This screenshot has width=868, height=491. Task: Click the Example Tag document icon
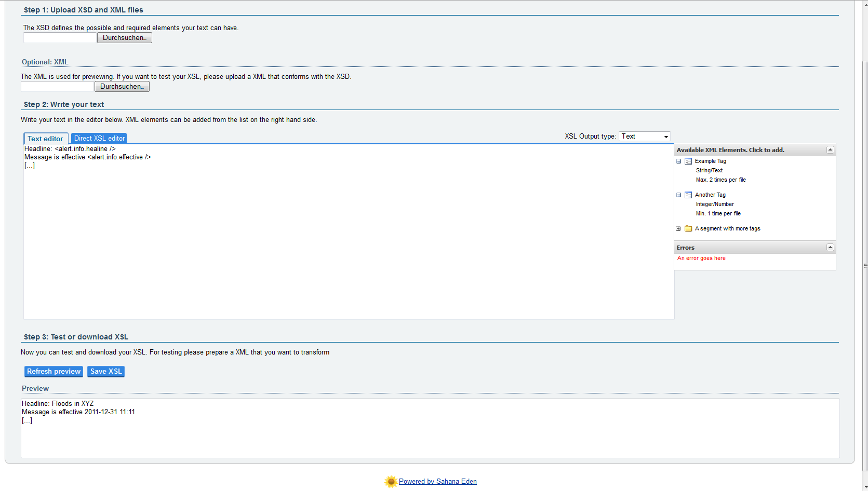click(688, 161)
